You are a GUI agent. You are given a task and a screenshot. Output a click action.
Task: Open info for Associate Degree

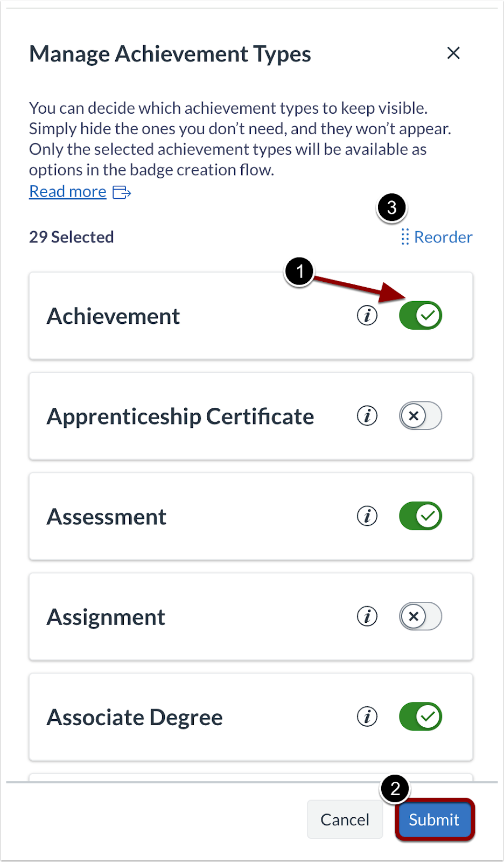coord(367,717)
